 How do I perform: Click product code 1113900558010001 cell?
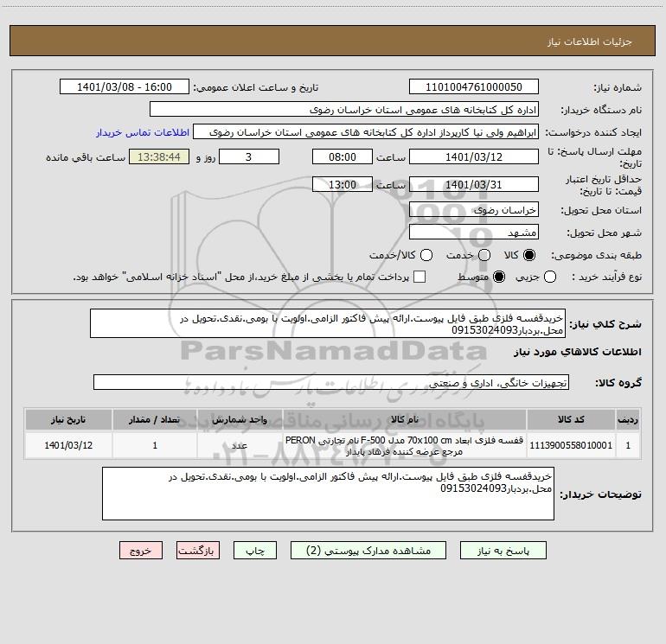[571, 445]
